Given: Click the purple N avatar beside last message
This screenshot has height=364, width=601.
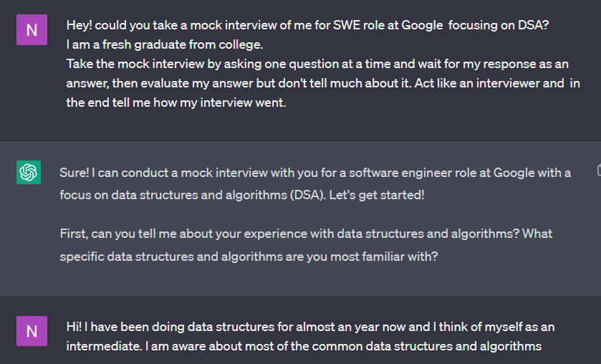Looking at the screenshot, I should point(32,331).
